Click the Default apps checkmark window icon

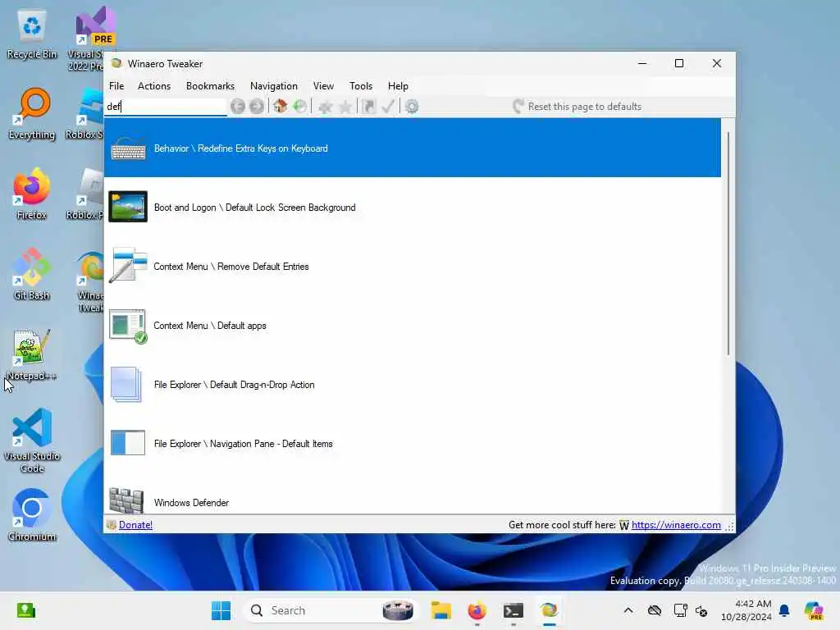point(128,326)
